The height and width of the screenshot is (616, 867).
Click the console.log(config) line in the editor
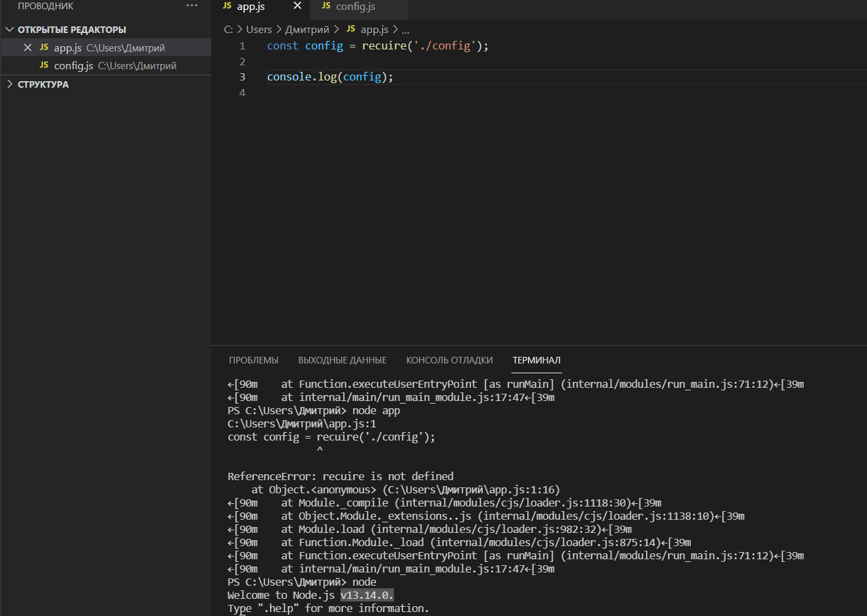pos(330,77)
